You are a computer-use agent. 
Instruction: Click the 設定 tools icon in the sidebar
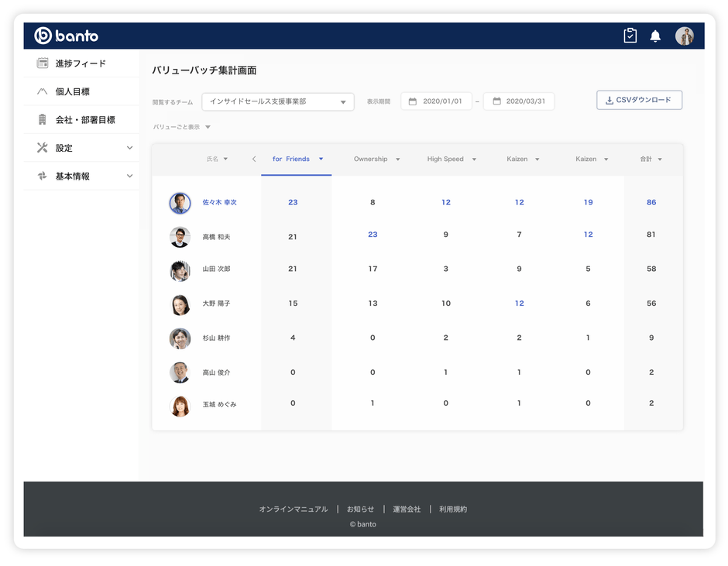(42, 147)
